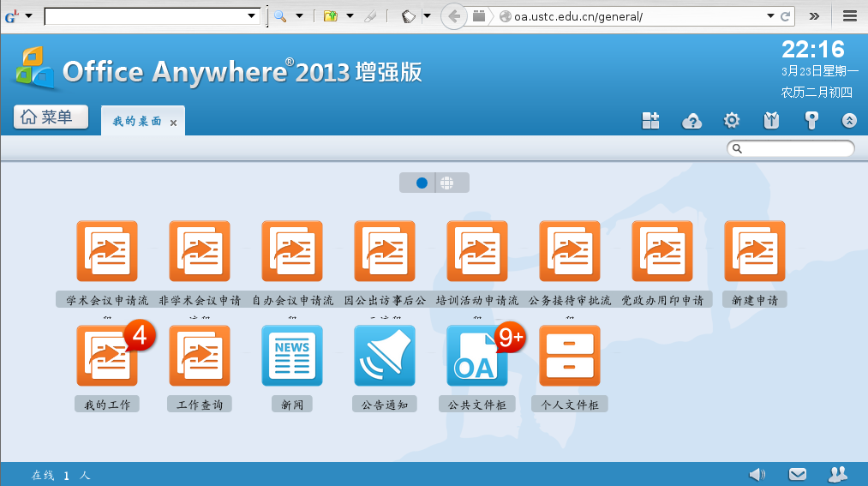This screenshot has width=868, height=486.
Task: Launch the 自办会议申请流程 icon
Action: pos(291,251)
